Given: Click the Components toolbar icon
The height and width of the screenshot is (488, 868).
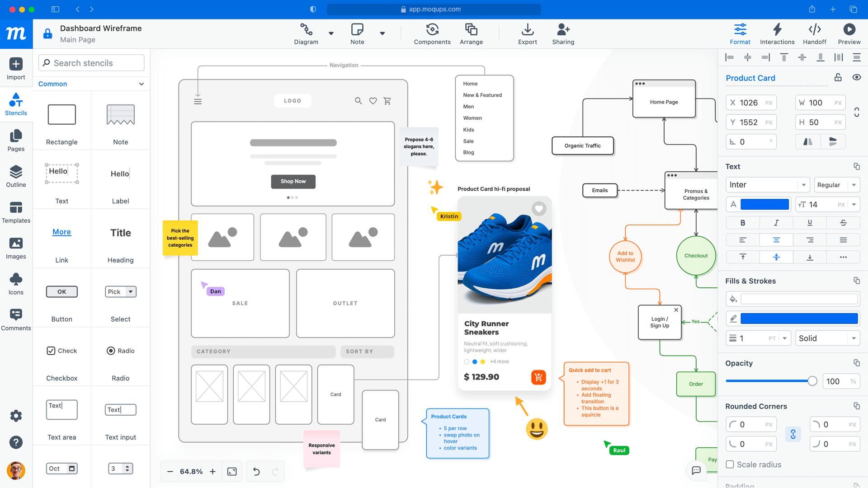Looking at the screenshot, I should coord(432,34).
